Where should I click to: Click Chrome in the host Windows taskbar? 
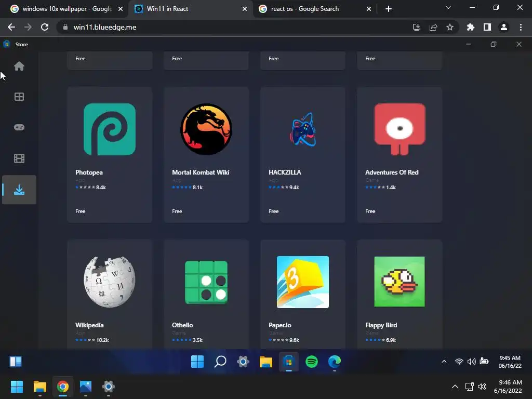click(x=63, y=387)
